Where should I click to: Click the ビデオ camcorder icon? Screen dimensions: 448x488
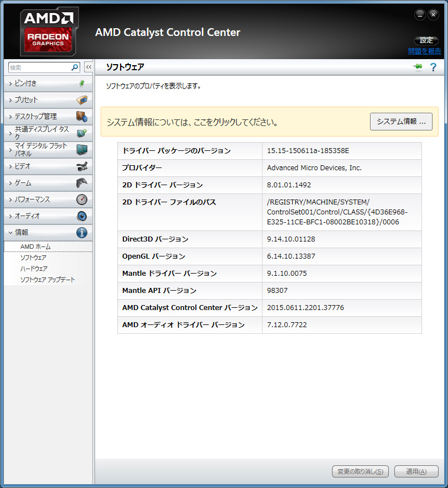coord(82,166)
